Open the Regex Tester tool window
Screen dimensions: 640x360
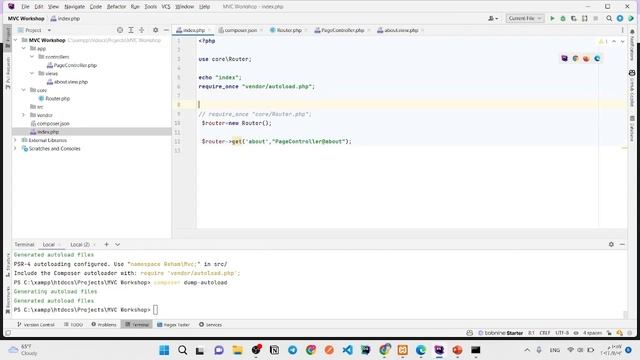174,324
